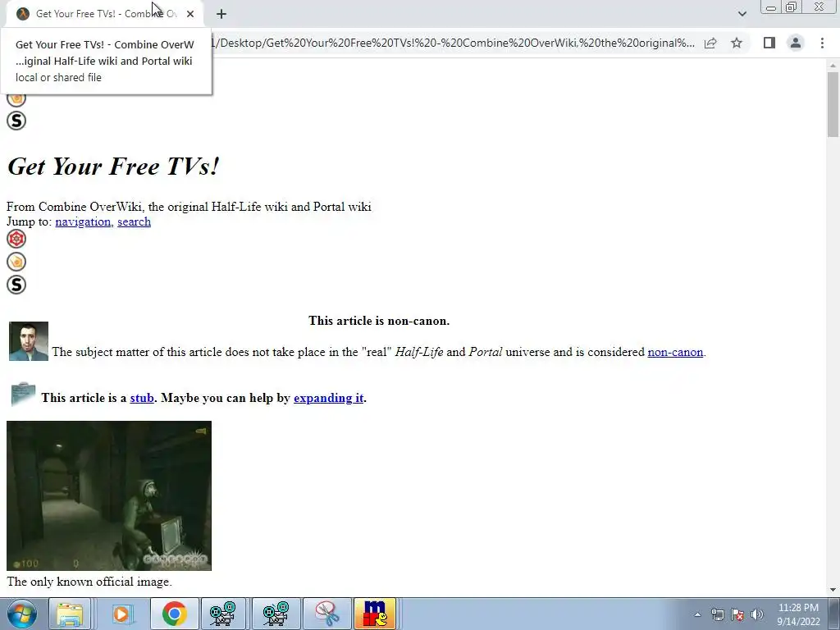This screenshot has width=840, height=630.
Task: Follow the navigation link
Action: click(x=83, y=221)
